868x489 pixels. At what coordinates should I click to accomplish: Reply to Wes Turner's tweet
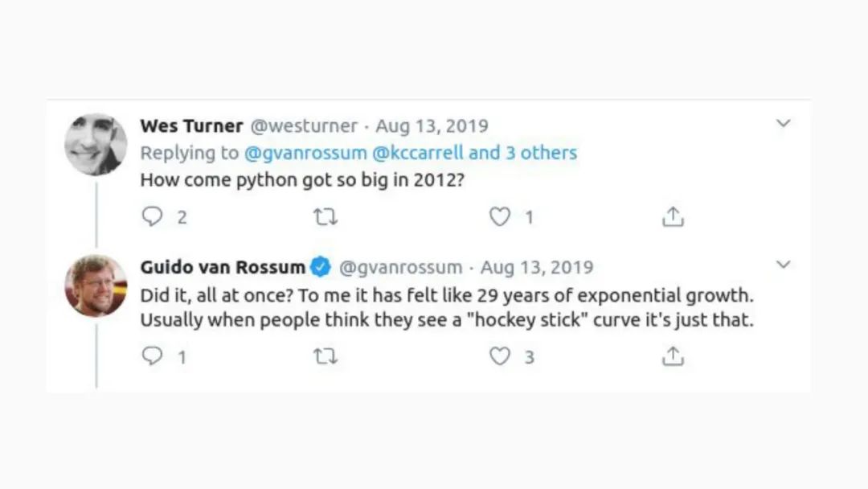[x=152, y=216]
